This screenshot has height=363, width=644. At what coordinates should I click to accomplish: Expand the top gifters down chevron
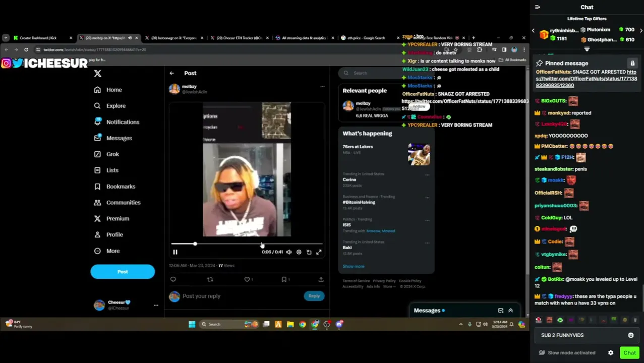pos(587,49)
